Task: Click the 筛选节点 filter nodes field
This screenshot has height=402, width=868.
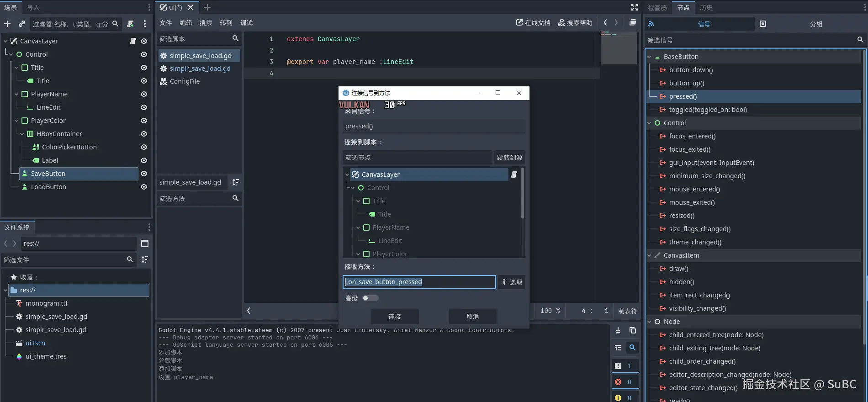Action: 417,158
